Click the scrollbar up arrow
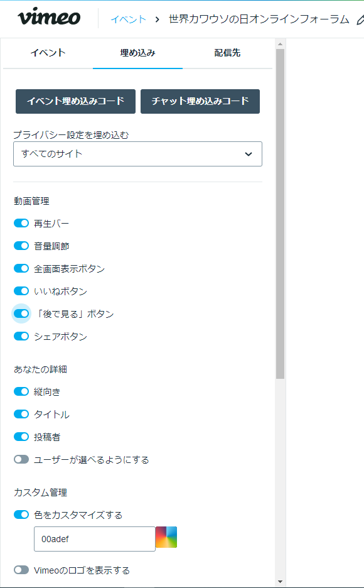The height and width of the screenshot is (588, 364). tap(280, 44)
